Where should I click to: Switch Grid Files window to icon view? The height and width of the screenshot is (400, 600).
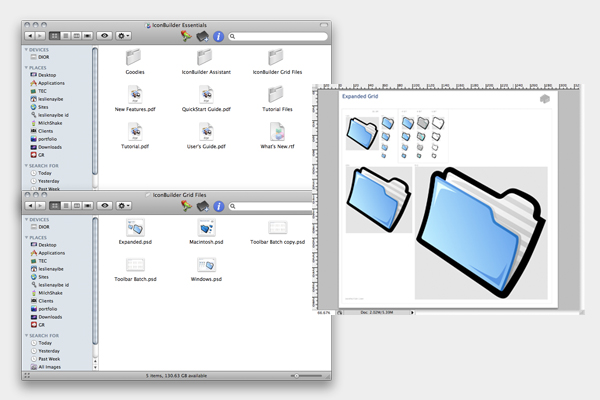55,206
